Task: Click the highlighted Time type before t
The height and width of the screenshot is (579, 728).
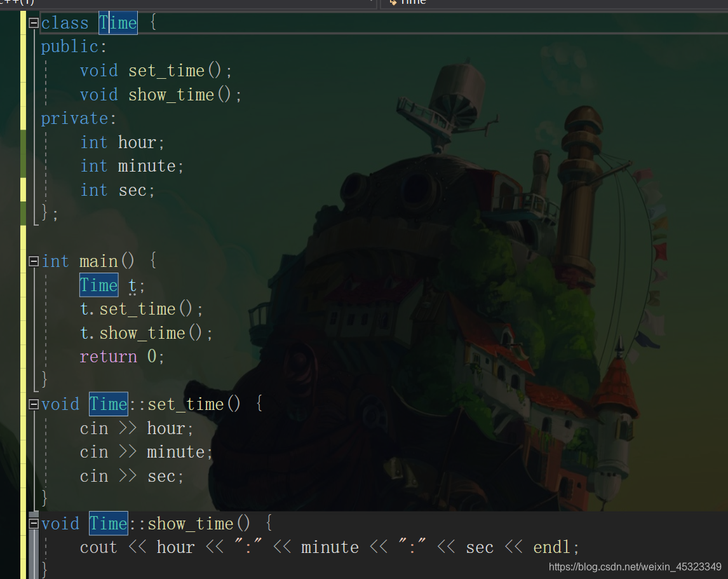Action: [99, 285]
